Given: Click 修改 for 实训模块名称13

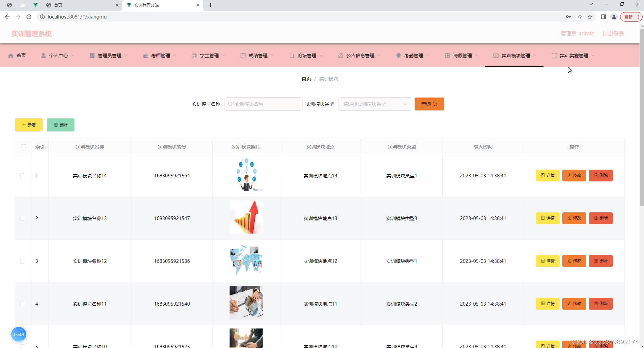Looking at the screenshot, I should click(x=574, y=218).
